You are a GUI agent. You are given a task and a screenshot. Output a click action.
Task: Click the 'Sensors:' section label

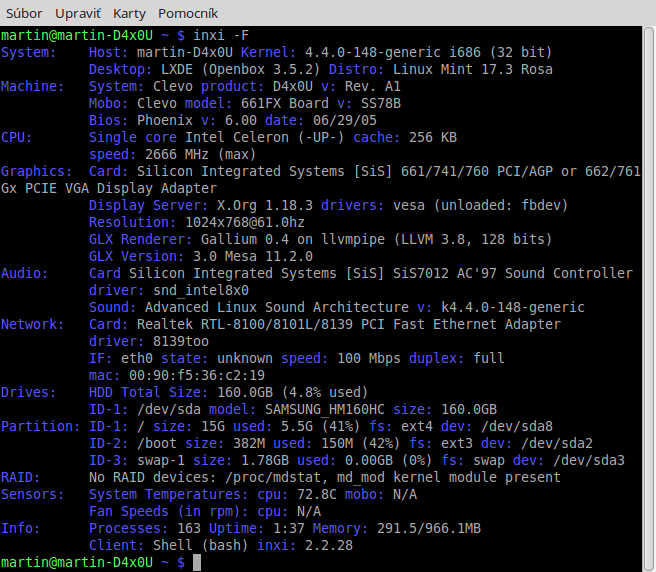tap(34, 494)
